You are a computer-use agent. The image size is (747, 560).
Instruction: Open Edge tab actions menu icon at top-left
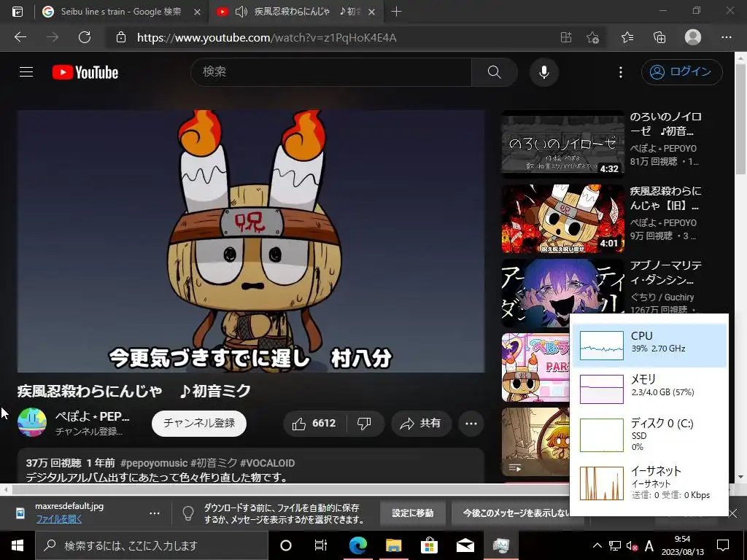pyautogui.click(x=18, y=12)
